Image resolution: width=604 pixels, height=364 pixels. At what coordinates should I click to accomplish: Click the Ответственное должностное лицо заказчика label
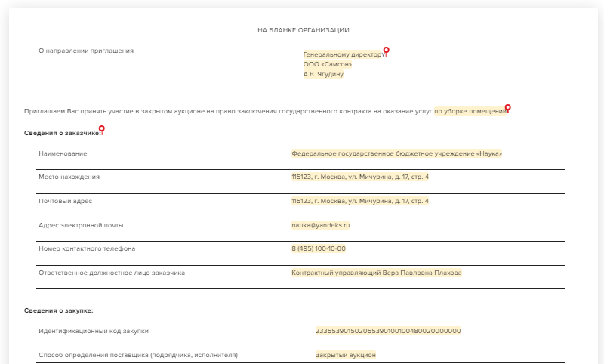[112, 273]
